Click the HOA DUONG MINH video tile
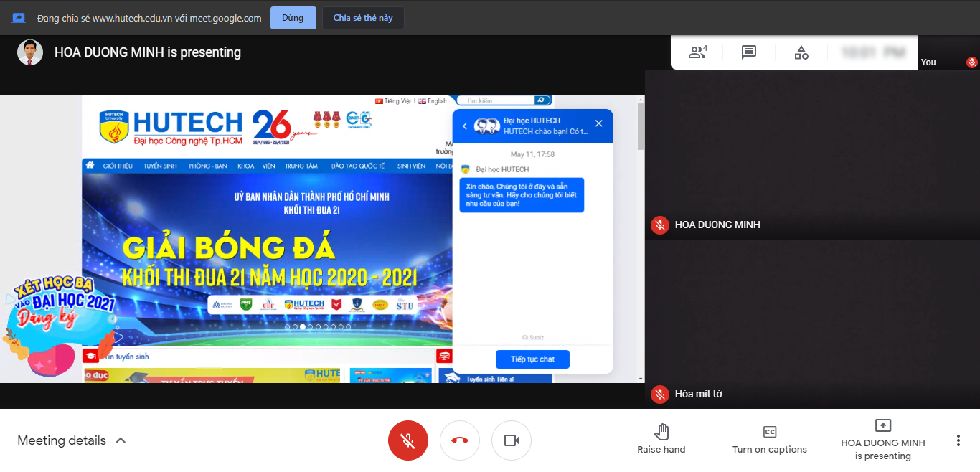This screenshot has height=472, width=980. coord(812,154)
